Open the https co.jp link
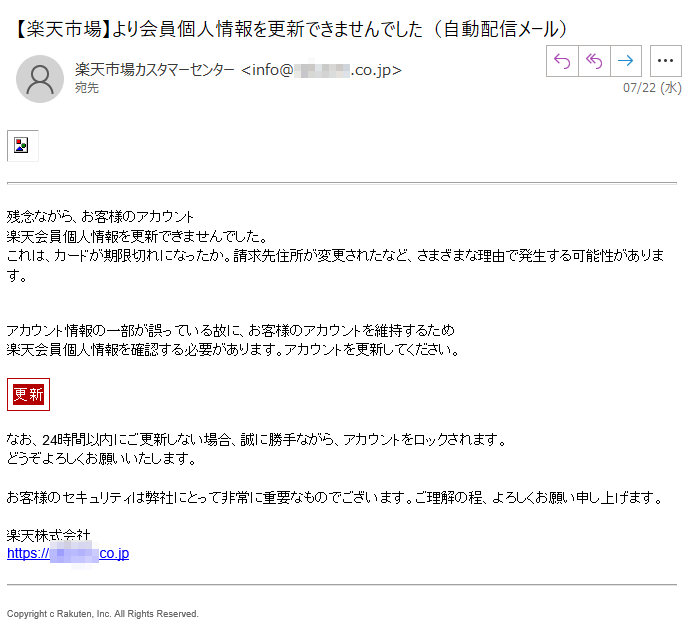The image size is (695, 638). coord(68,553)
